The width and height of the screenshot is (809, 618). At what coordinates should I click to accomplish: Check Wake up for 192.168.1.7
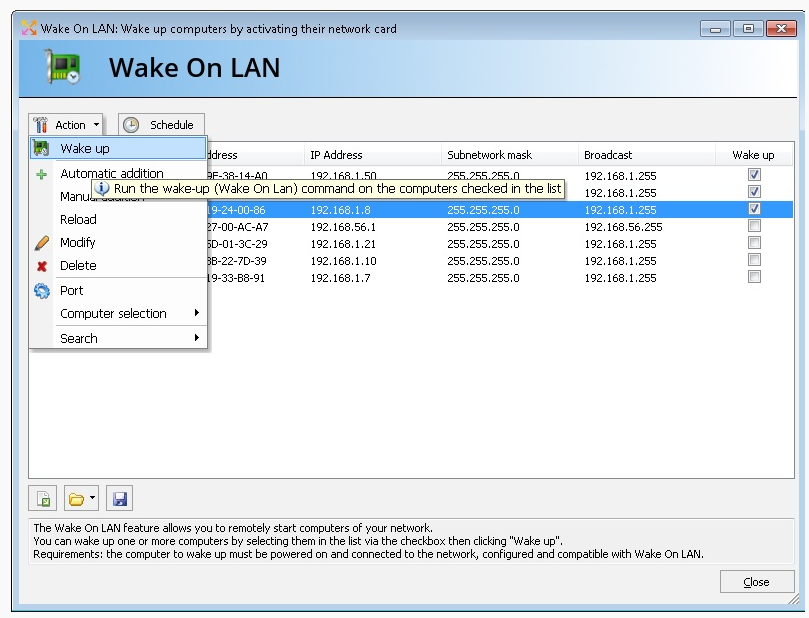pos(754,277)
